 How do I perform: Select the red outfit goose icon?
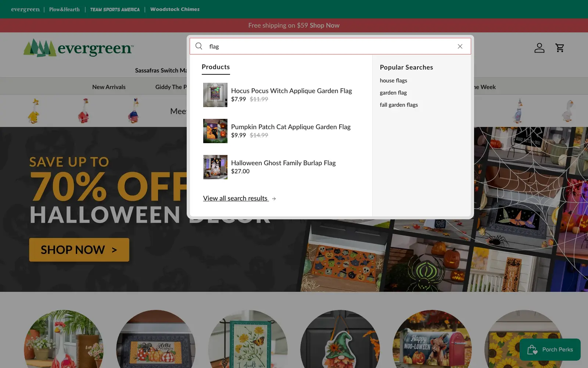(x=84, y=110)
